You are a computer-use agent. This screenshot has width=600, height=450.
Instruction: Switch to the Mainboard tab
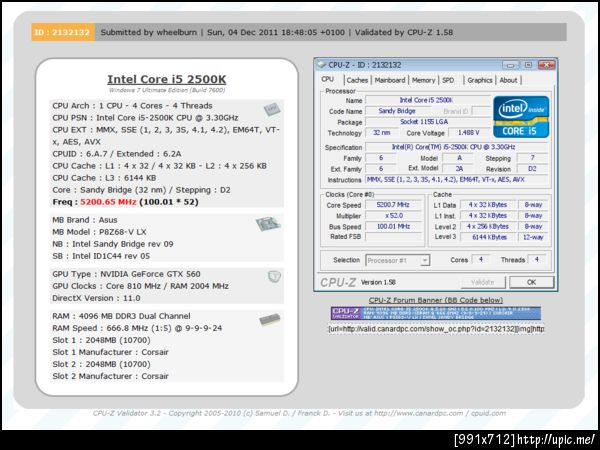point(390,80)
